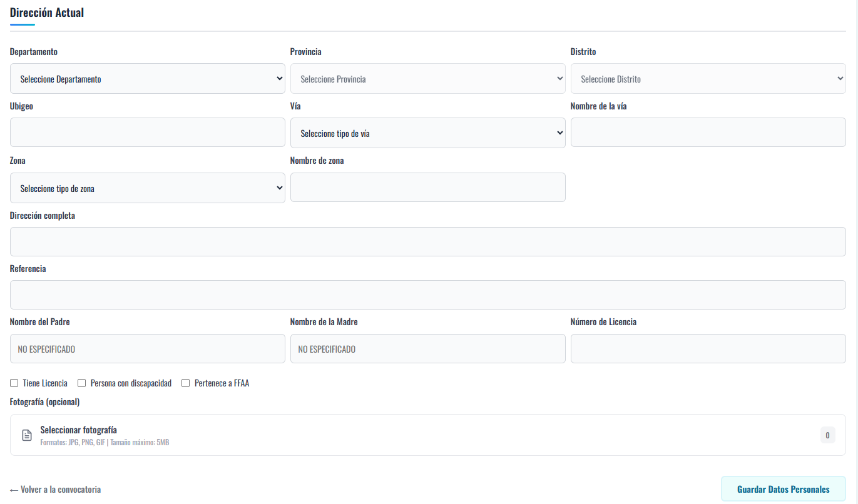This screenshot has height=504, width=858.
Task: Click the Nombre de la Madre label
Action: click(324, 322)
